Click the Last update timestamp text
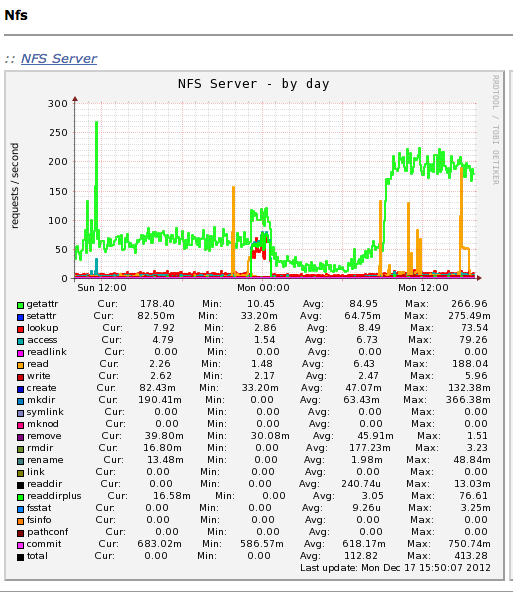The width and height of the screenshot is (513, 597). [x=395, y=568]
